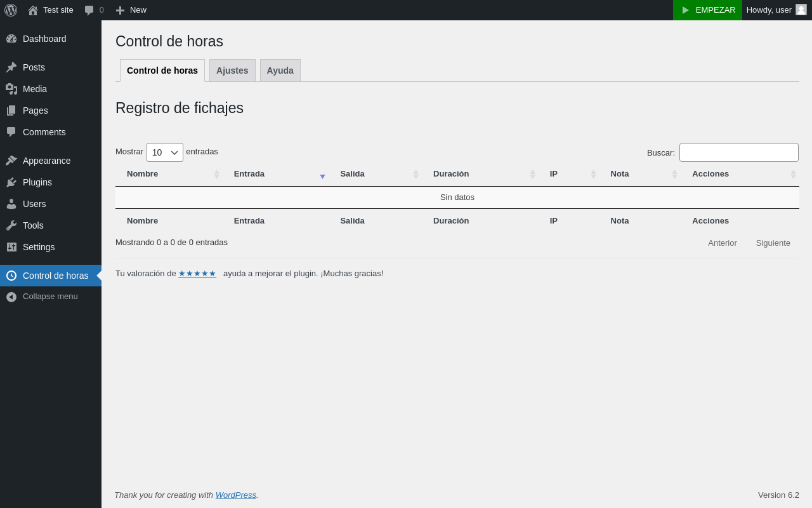Click the Tools wrench icon
The height and width of the screenshot is (508, 812).
pyautogui.click(x=11, y=225)
